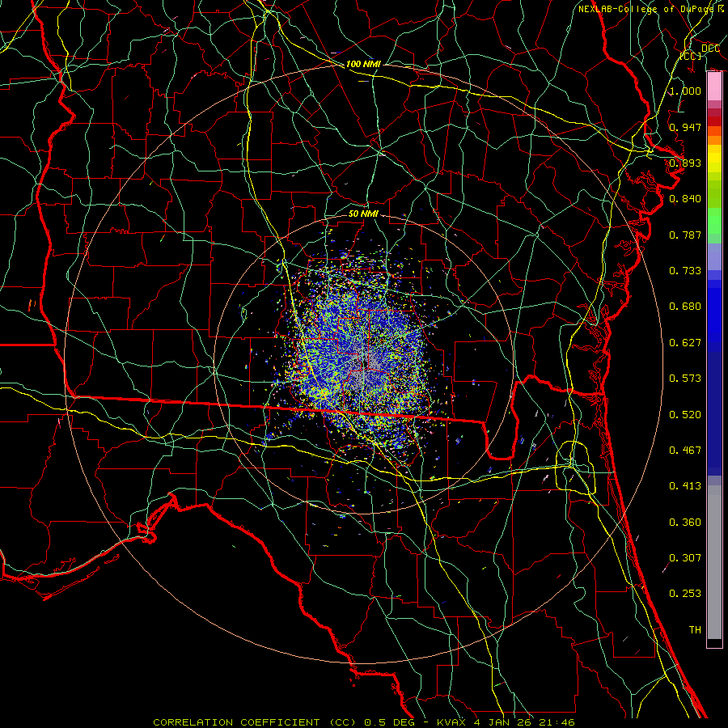Screen dimensions: 728x728
Task: Select the 0.840 legend value
Action: click(685, 199)
